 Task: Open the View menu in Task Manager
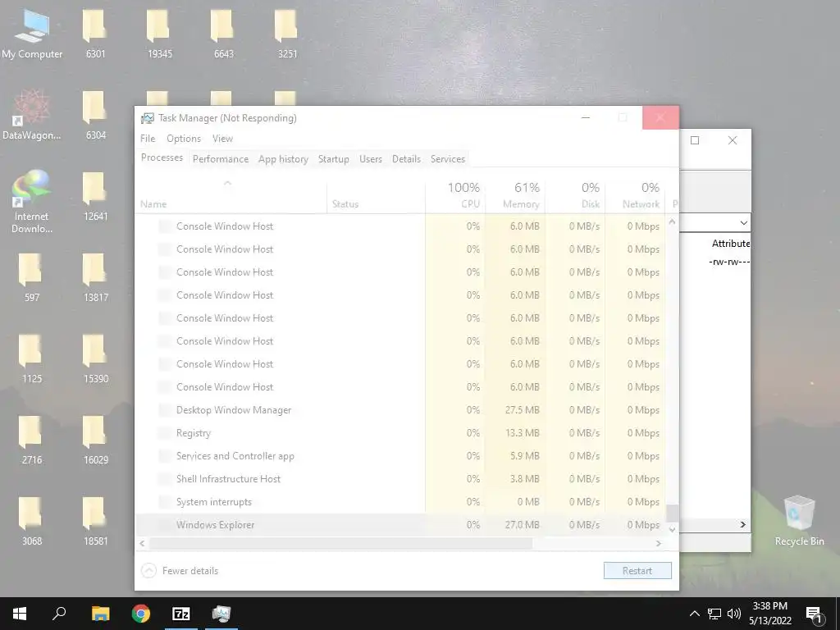tap(222, 138)
